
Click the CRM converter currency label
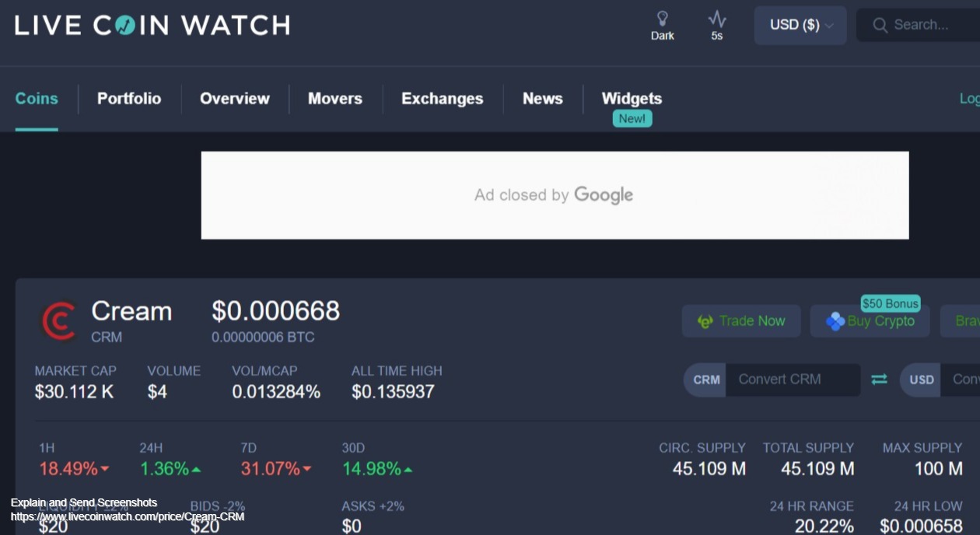pyautogui.click(x=706, y=379)
